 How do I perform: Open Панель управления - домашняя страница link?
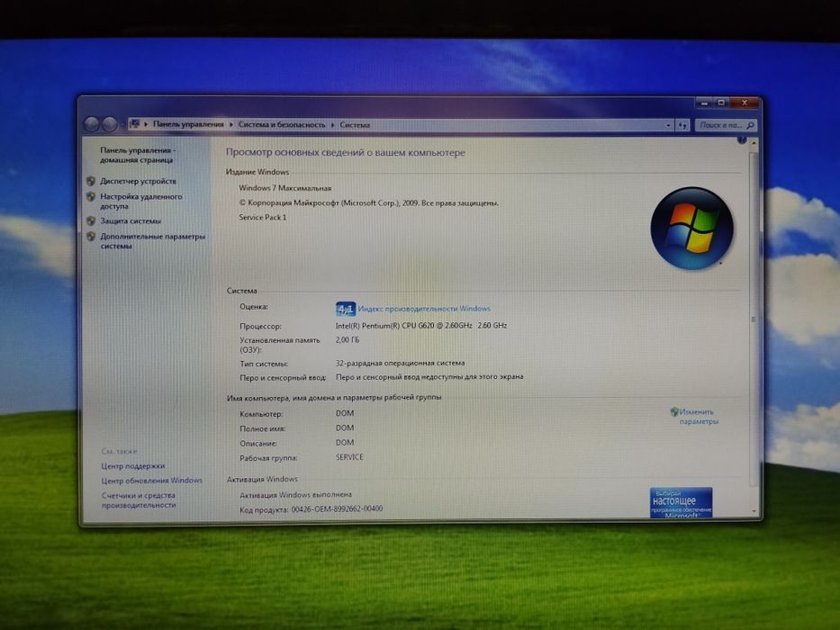tap(138, 156)
